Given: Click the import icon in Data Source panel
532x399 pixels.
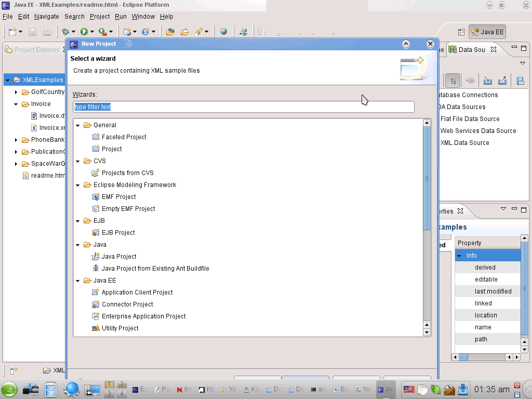Looking at the screenshot, I should [x=487, y=81].
